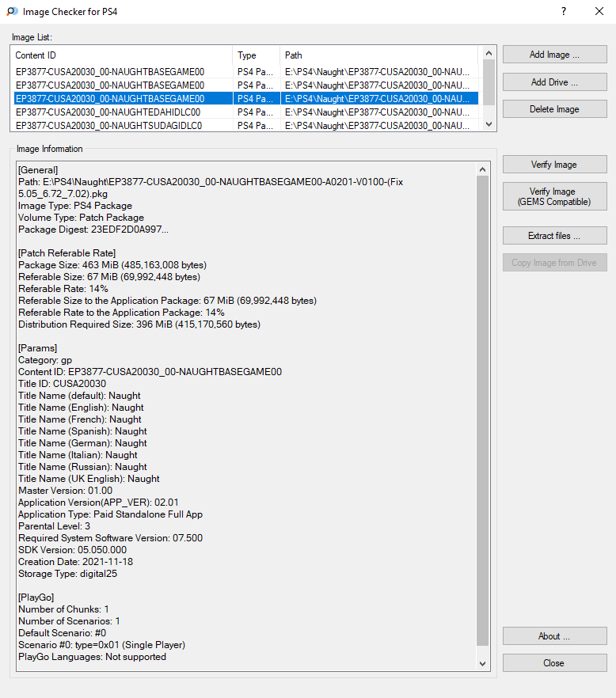616x698 pixels.
Task: Open the Extract files dialog
Action: (x=554, y=236)
